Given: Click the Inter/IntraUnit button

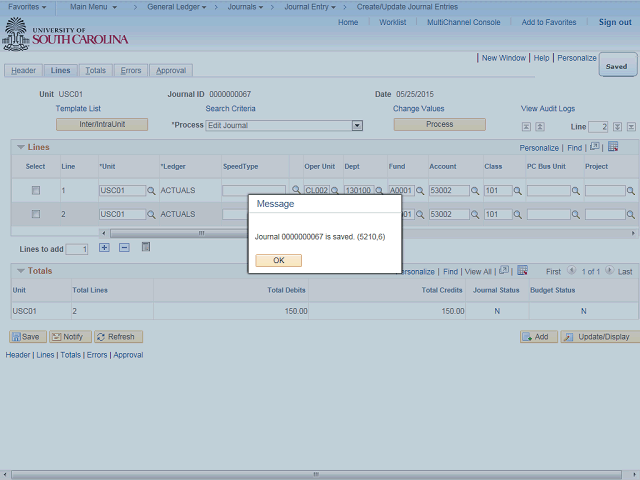Looking at the screenshot, I should (x=102, y=124).
